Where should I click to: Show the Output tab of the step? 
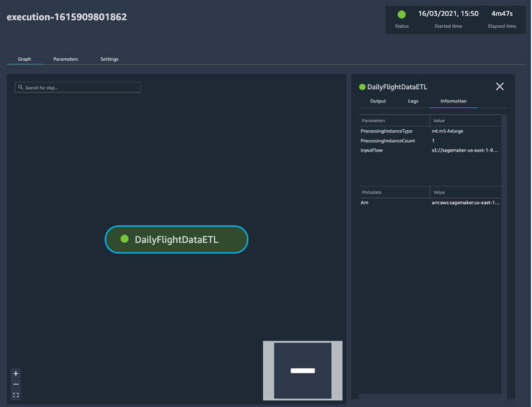click(378, 101)
